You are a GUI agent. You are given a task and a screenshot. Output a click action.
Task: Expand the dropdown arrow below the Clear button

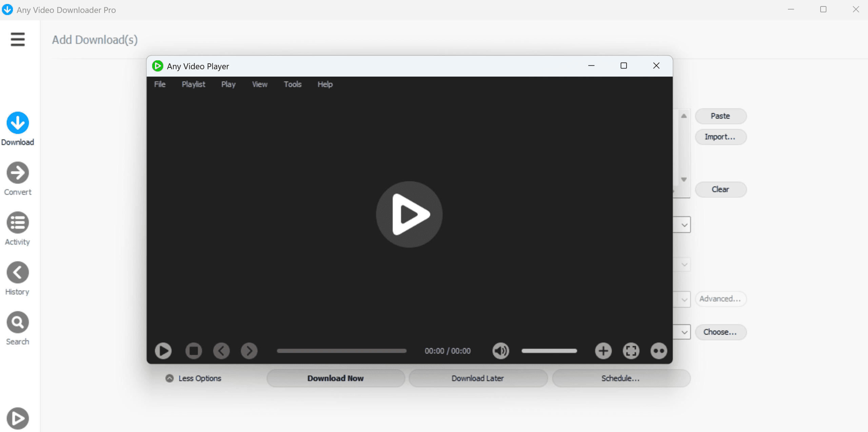tap(685, 225)
